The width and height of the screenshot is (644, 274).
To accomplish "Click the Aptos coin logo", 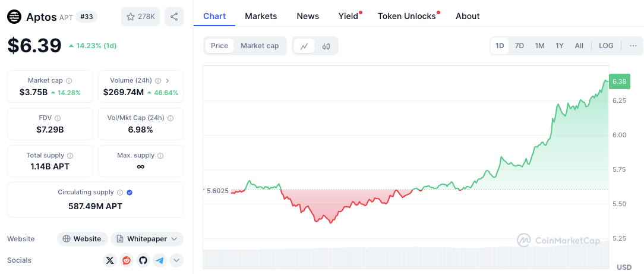I will pos(14,17).
